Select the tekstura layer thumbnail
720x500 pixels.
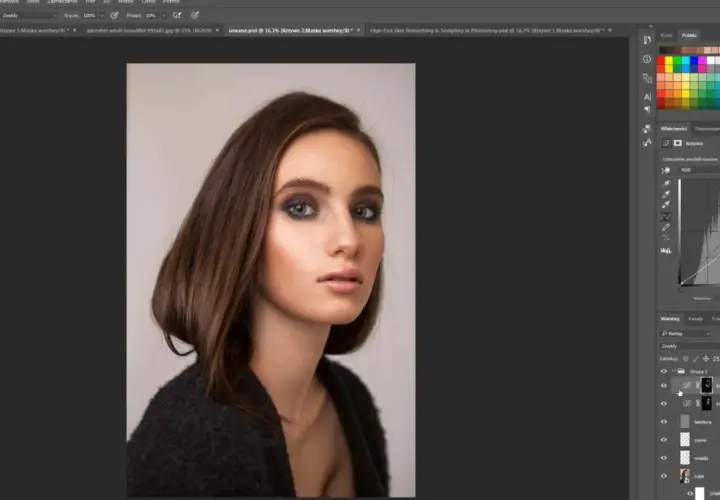tap(685, 422)
